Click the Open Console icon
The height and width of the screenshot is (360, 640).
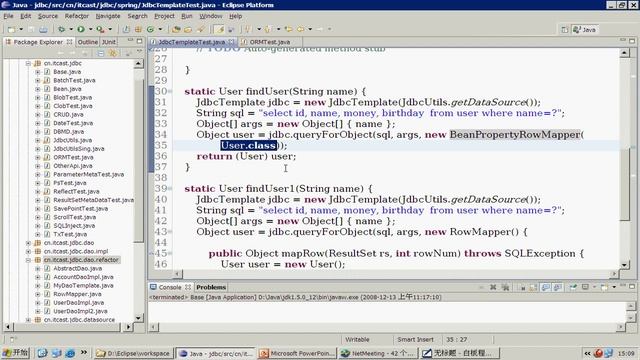click(x=604, y=287)
